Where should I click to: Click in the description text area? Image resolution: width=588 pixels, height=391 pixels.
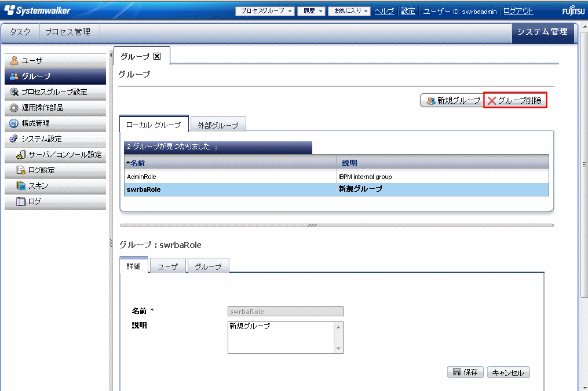click(x=281, y=337)
